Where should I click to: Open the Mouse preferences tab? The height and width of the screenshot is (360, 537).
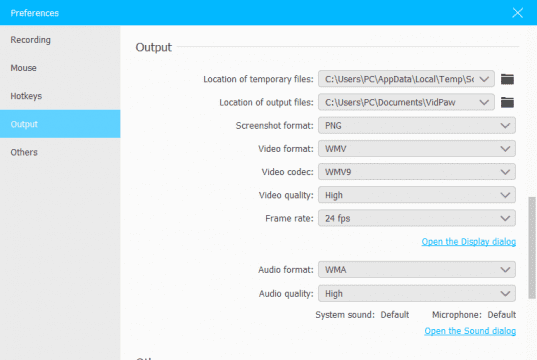click(60, 68)
